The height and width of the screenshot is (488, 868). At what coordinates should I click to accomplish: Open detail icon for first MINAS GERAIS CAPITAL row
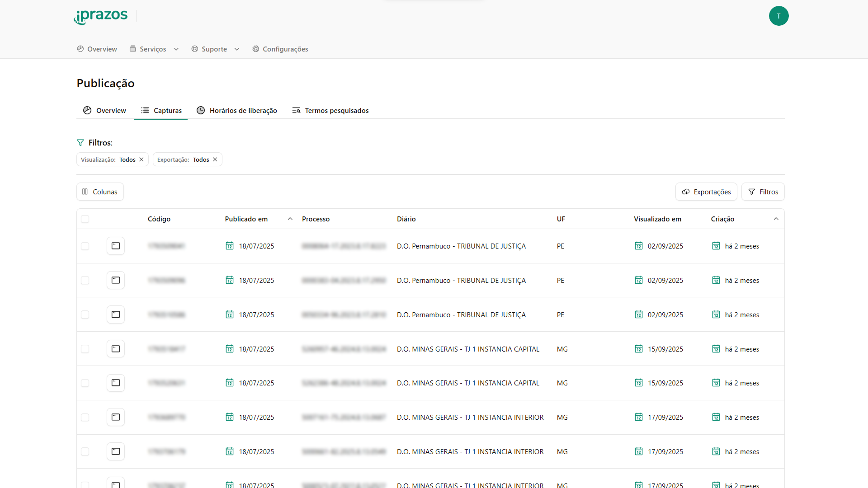(116, 349)
